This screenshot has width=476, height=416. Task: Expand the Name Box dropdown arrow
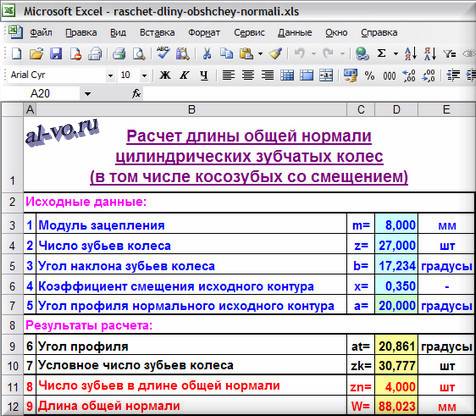pos(87,94)
